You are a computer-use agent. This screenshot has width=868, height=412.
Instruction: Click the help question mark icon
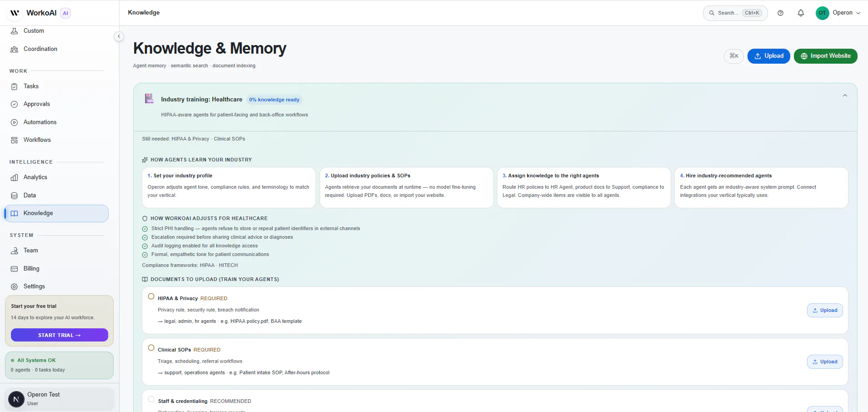[780, 13]
